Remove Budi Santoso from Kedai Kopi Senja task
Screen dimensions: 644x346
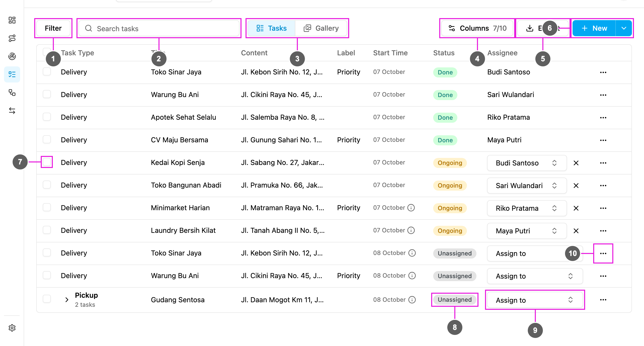pos(576,163)
